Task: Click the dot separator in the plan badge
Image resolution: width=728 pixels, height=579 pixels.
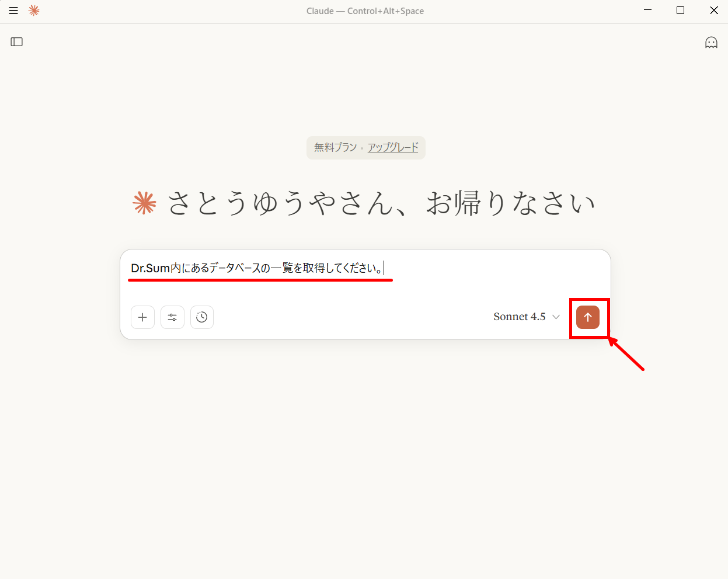Action: [362, 148]
